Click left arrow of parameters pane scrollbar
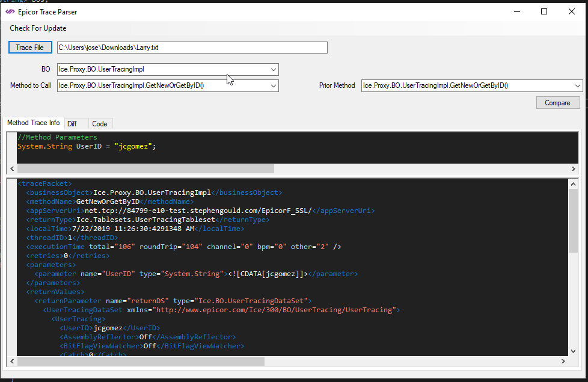Image resolution: width=588 pixels, height=382 pixels. click(12, 169)
